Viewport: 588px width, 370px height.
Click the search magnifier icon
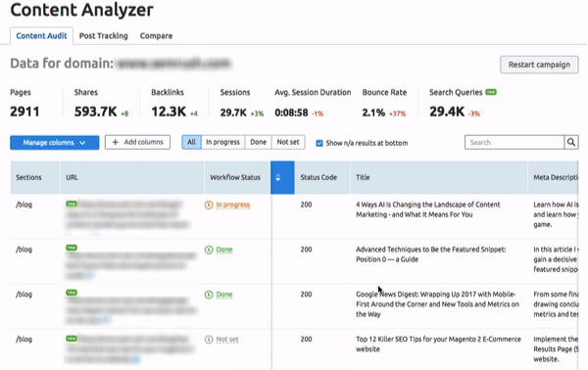pyautogui.click(x=571, y=142)
